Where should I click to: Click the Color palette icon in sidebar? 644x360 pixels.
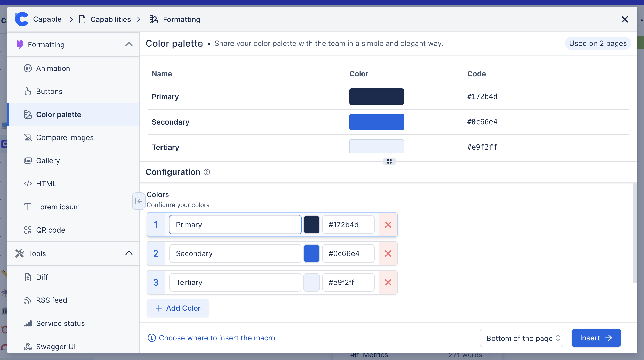(x=28, y=114)
